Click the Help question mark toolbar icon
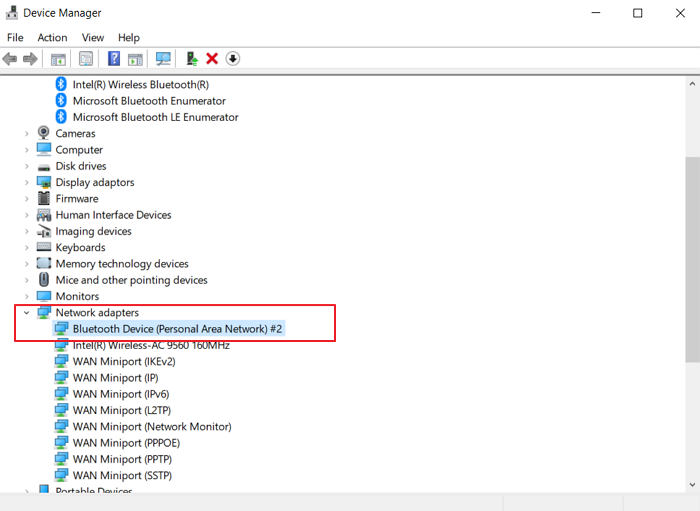This screenshot has height=511, width=700. (x=114, y=59)
